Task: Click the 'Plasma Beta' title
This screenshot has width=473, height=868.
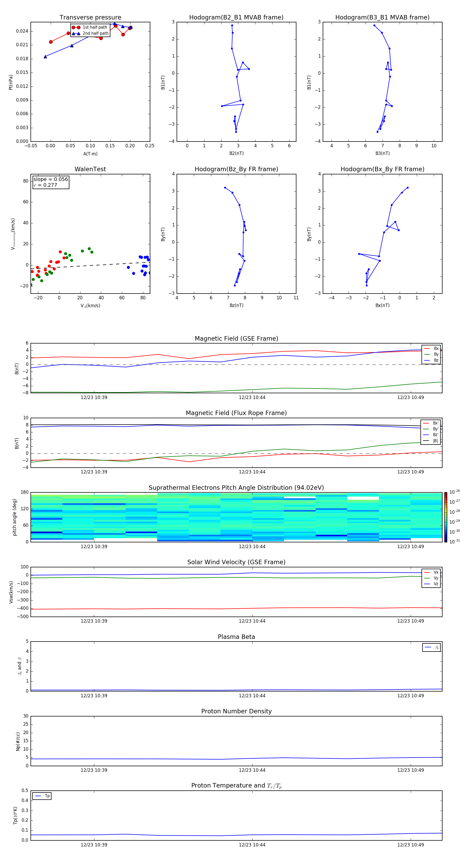Action: pos(236,637)
